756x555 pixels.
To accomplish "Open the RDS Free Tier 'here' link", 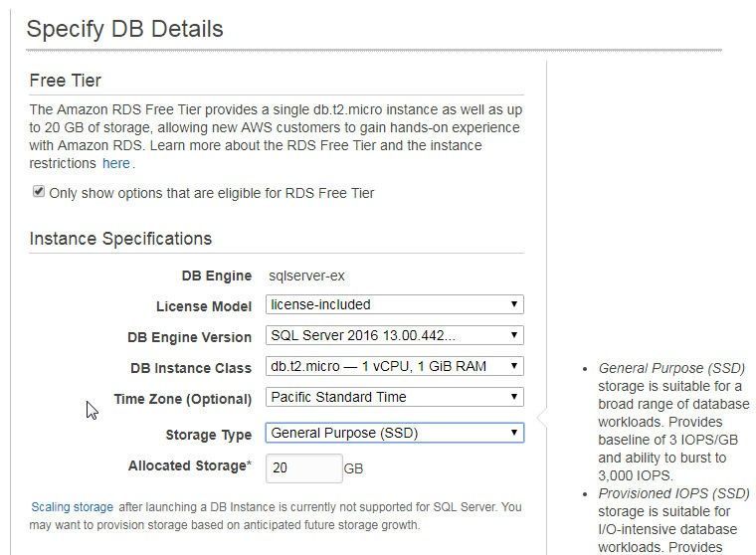I will (116, 163).
